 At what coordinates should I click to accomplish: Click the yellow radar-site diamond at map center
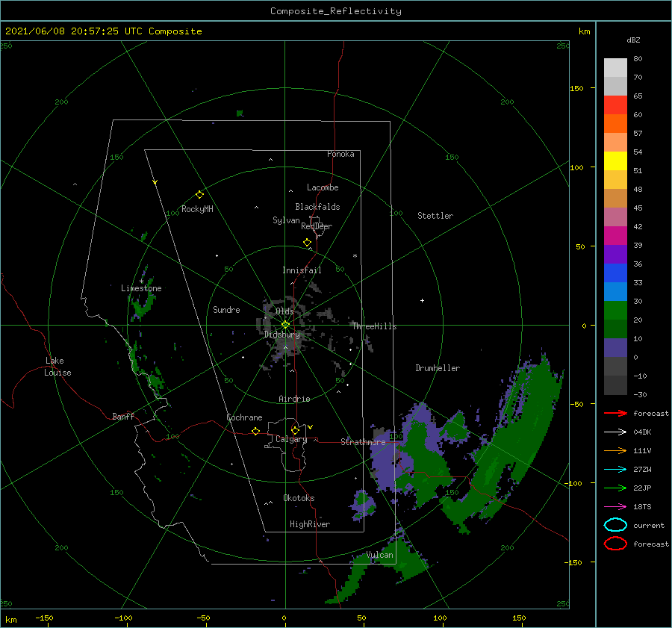[x=285, y=325]
